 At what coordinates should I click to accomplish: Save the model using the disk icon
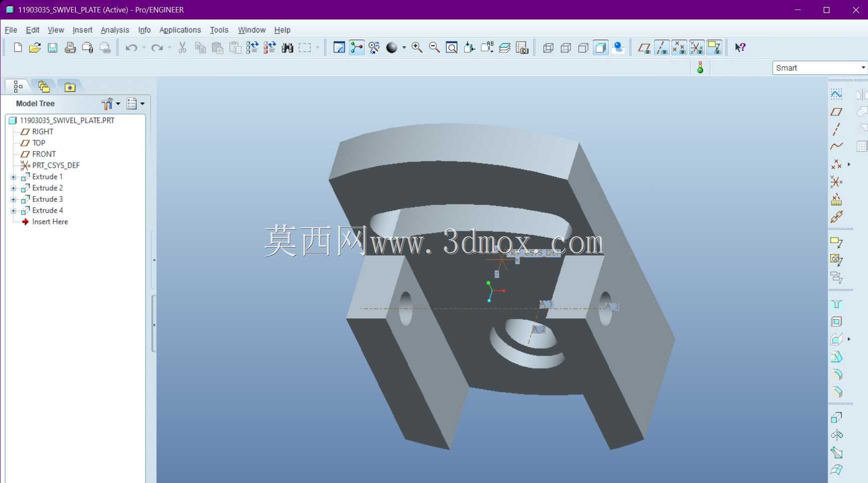click(52, 48)
